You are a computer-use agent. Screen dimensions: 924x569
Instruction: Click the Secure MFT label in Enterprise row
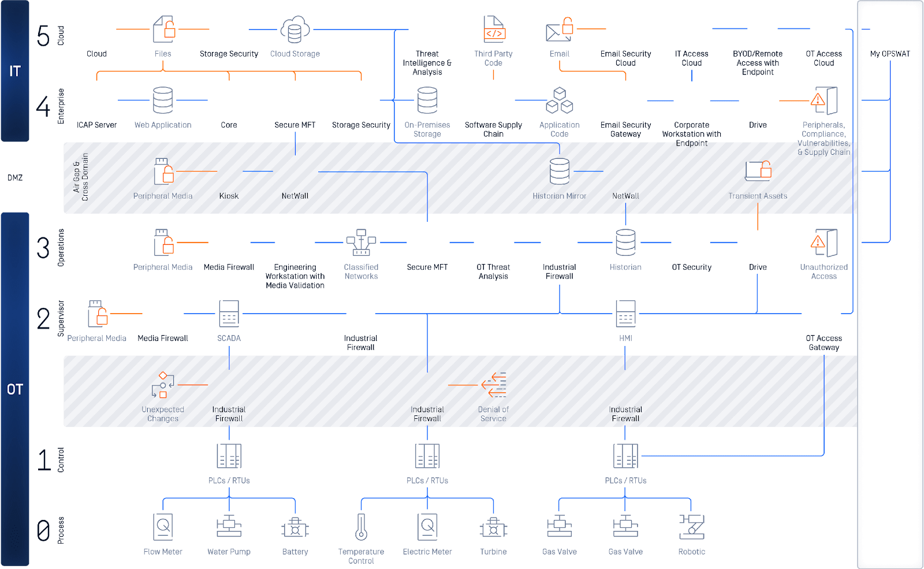295,125
